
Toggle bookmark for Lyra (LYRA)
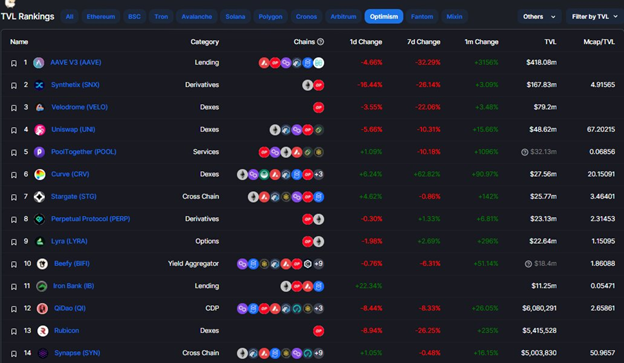click(x=14, y=242)
